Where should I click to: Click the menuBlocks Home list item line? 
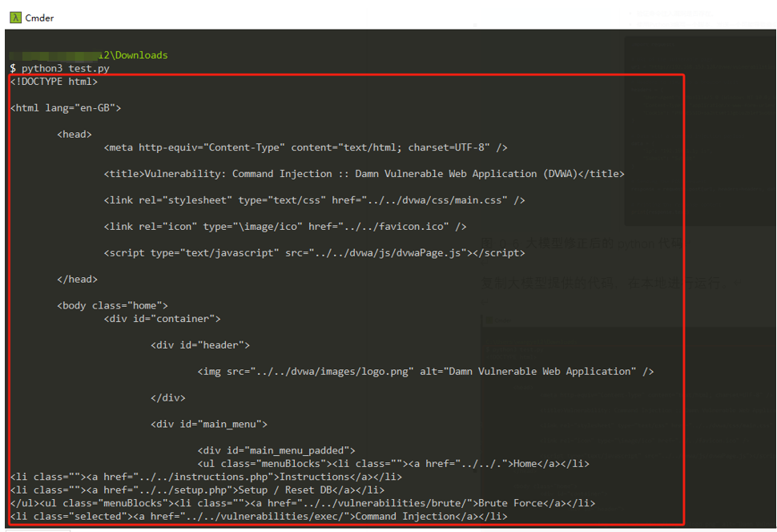pos(393,463)
